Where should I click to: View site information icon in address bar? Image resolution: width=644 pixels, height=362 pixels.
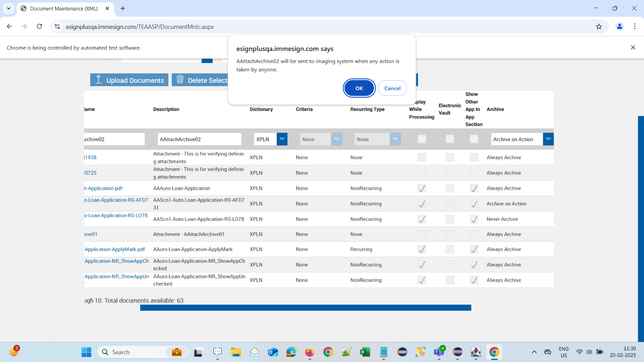coord(57,26)
